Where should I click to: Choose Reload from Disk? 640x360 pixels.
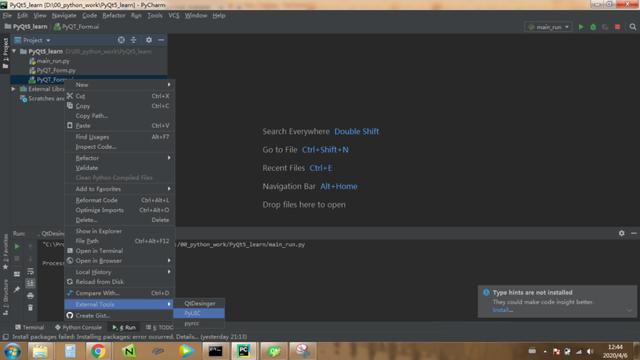pos(120,282)
